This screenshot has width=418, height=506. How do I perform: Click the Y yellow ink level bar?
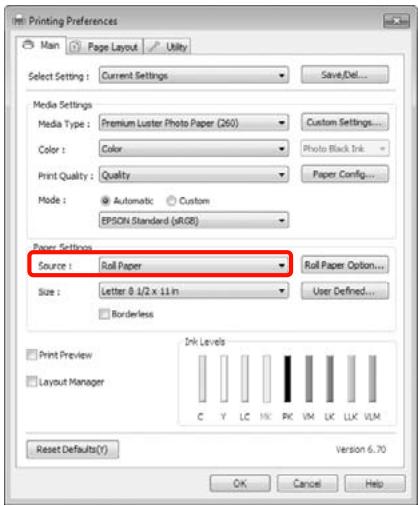click(224, 379)
